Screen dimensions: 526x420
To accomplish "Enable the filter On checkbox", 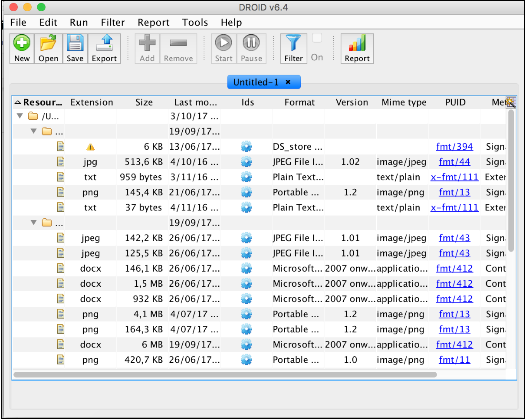I will click(x=317, y=38).
